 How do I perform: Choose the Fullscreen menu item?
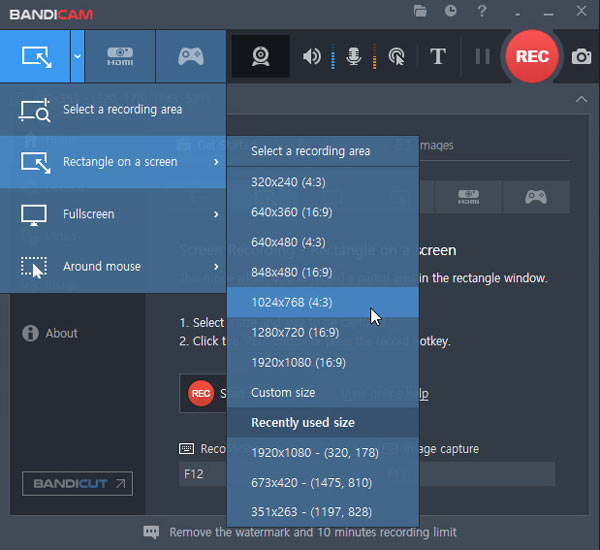tap(113, 214)
